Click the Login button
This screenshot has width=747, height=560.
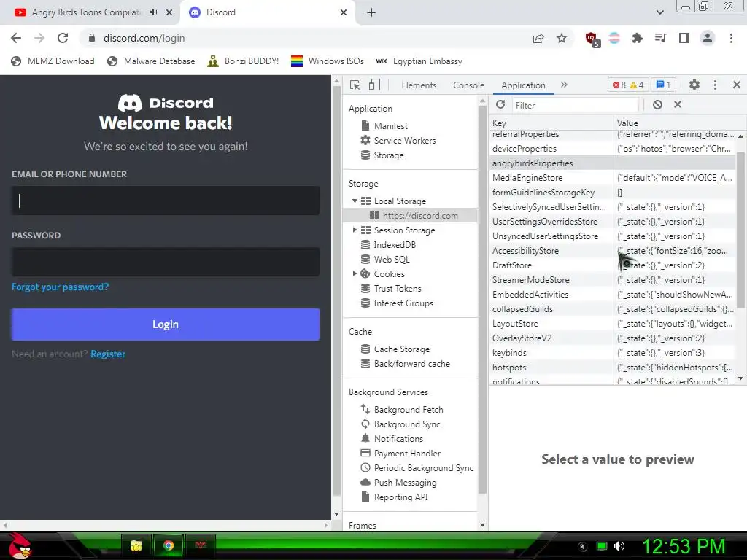coord(166,324)
